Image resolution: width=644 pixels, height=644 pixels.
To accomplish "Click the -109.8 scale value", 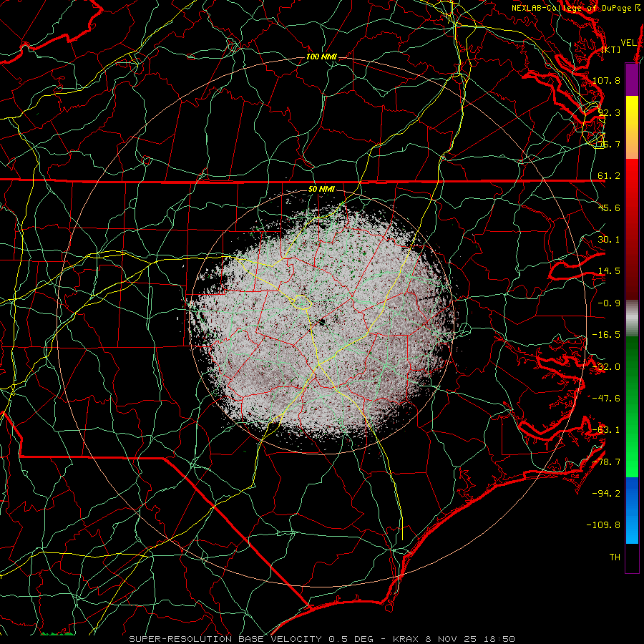I will 603,525.
